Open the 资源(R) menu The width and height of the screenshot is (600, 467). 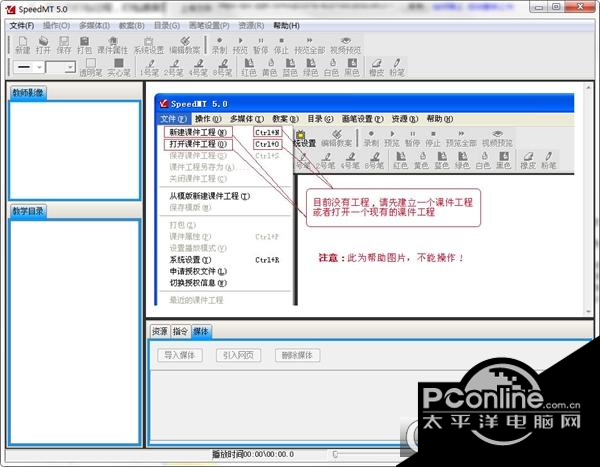pyautogui.click(x=251, y=26)
